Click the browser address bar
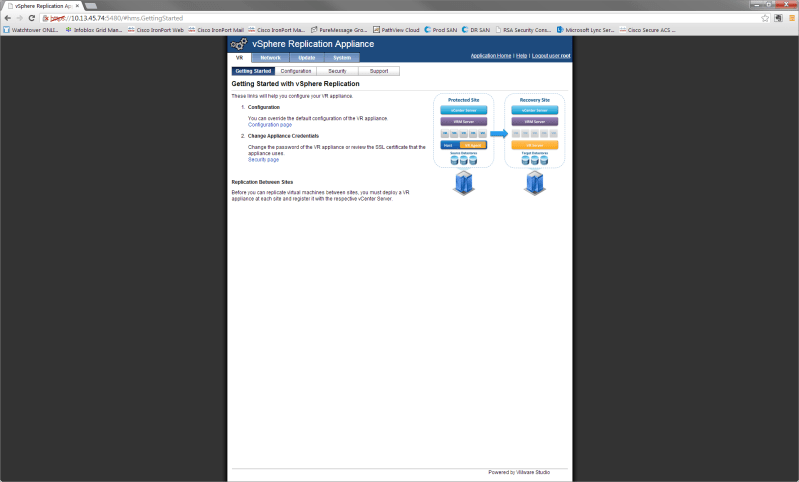Viewport: 799px width, 482px height. click(400, 18)
